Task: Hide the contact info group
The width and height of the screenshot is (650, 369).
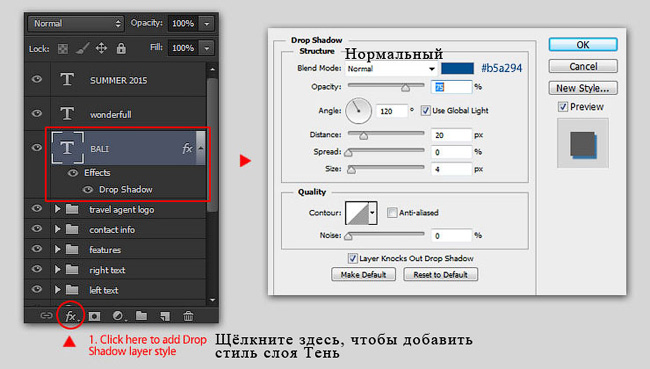Action: [x=37, y=228]
